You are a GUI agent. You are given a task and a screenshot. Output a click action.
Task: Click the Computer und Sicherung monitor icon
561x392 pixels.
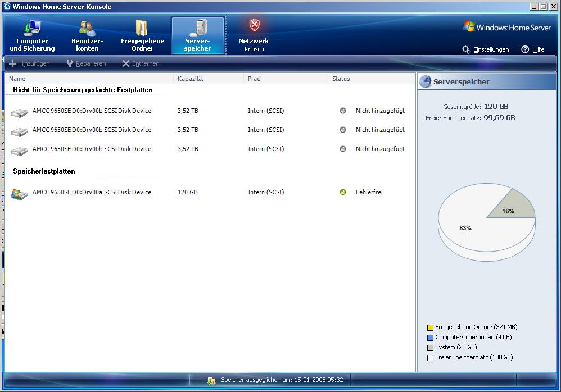[x=32, y=28]
